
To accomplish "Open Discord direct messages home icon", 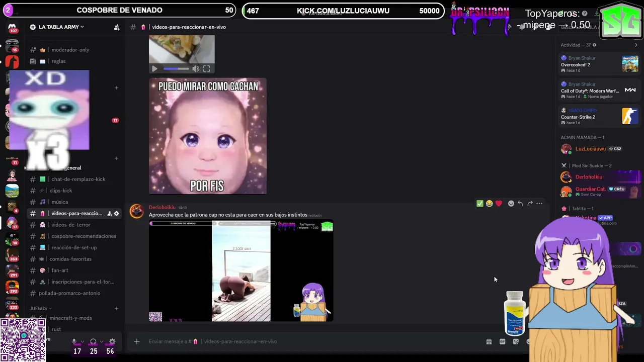I will pos(12,27).
